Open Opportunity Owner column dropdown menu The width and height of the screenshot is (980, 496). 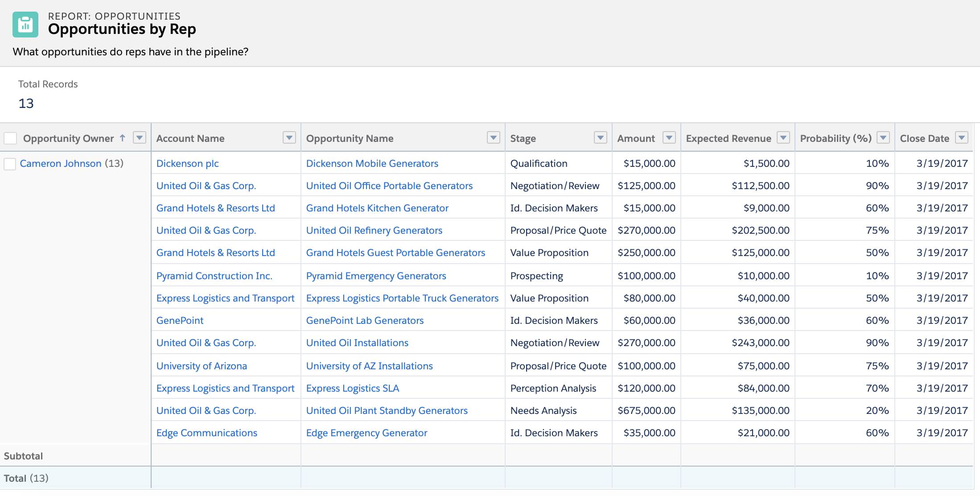(x=140, y=138)
